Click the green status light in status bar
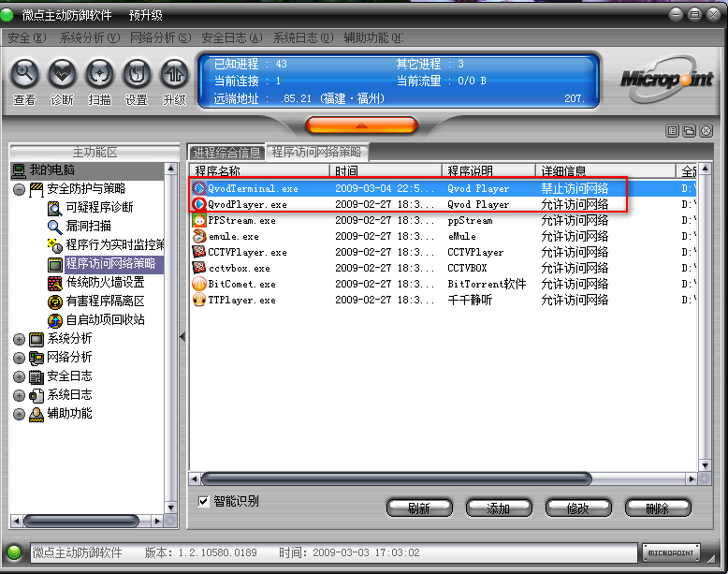The width and height of the screenshot is (728, 574). point(14,552)
